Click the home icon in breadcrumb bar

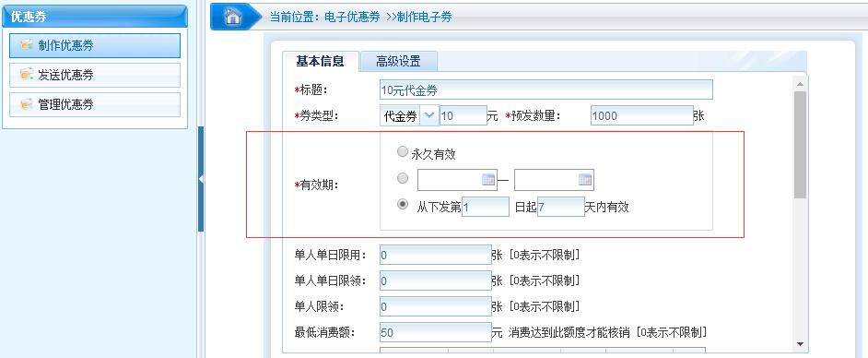[233, 17]
